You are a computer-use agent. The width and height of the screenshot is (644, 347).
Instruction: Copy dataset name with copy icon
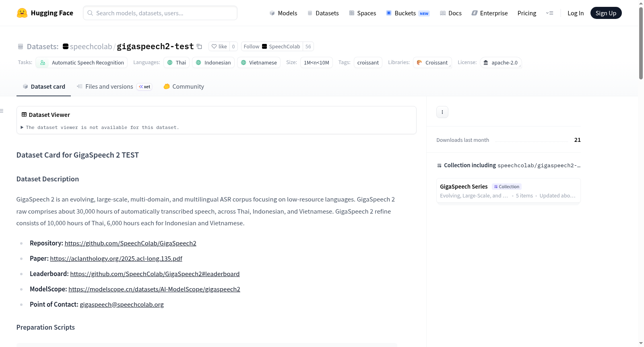tap(199, 46)
